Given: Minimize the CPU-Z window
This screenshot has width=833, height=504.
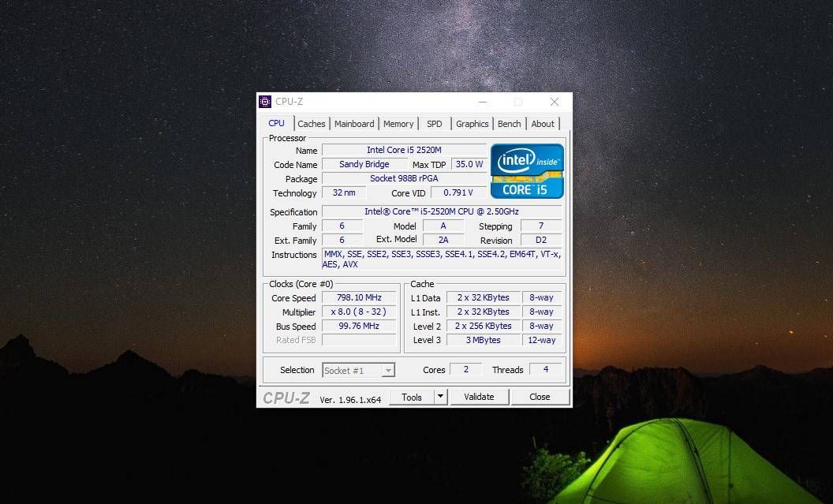Looking at the screenshot, I should 483,102.
